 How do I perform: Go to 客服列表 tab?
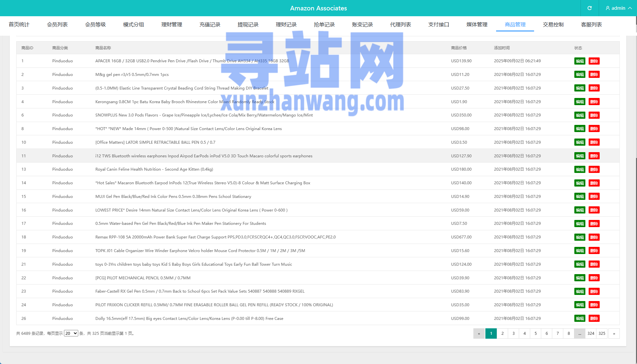[x=591, y=25]
